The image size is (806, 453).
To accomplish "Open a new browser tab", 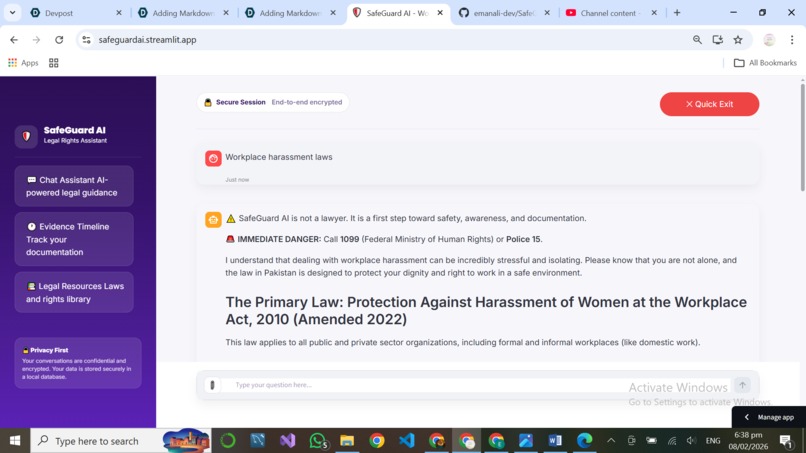I will (677, 13).
